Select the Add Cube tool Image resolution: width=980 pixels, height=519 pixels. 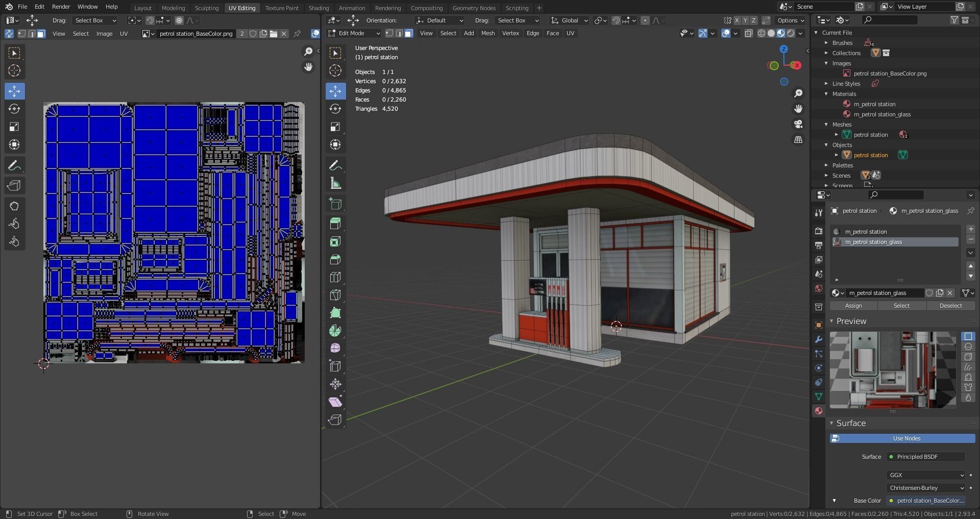coord(335,204)
